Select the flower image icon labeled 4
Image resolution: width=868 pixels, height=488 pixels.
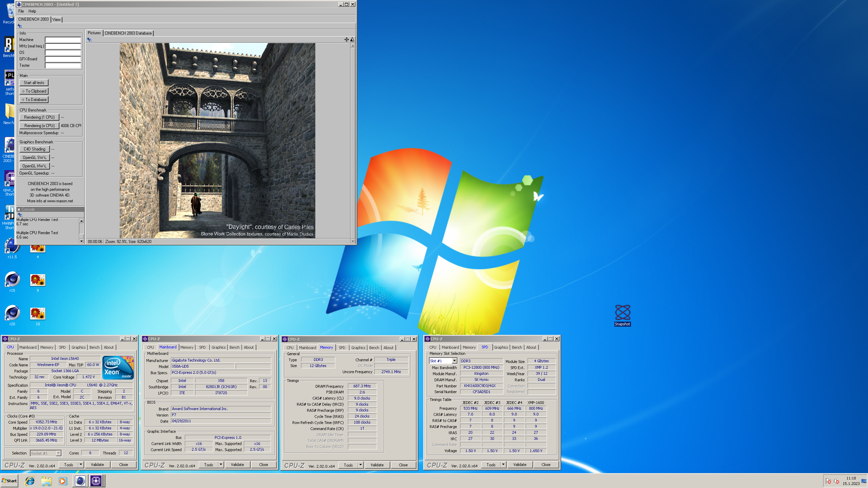[x=38, y=251]
